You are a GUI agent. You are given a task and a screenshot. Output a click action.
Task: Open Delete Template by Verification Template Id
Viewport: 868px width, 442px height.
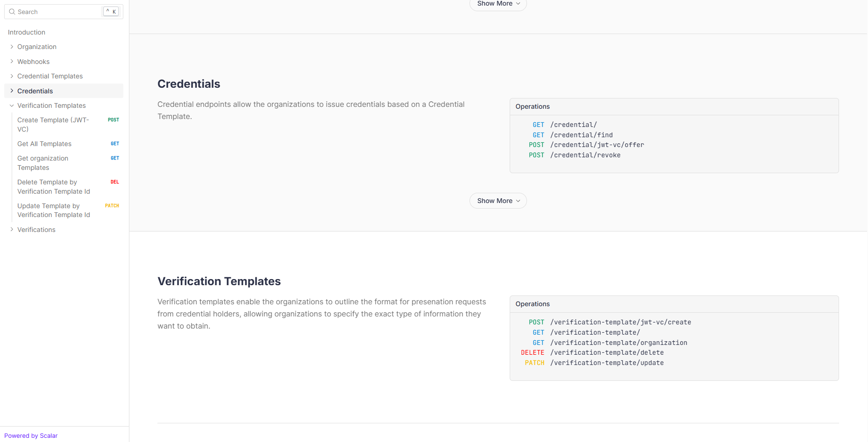pos(53,187)
